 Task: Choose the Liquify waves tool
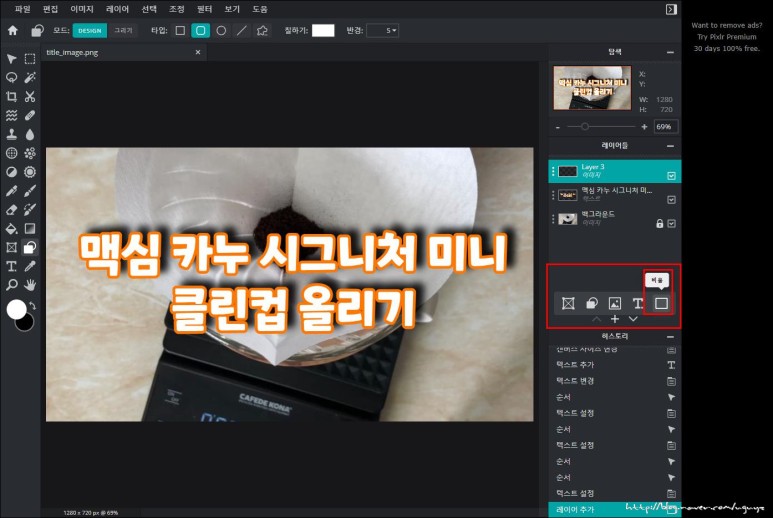tap(11, 115)
